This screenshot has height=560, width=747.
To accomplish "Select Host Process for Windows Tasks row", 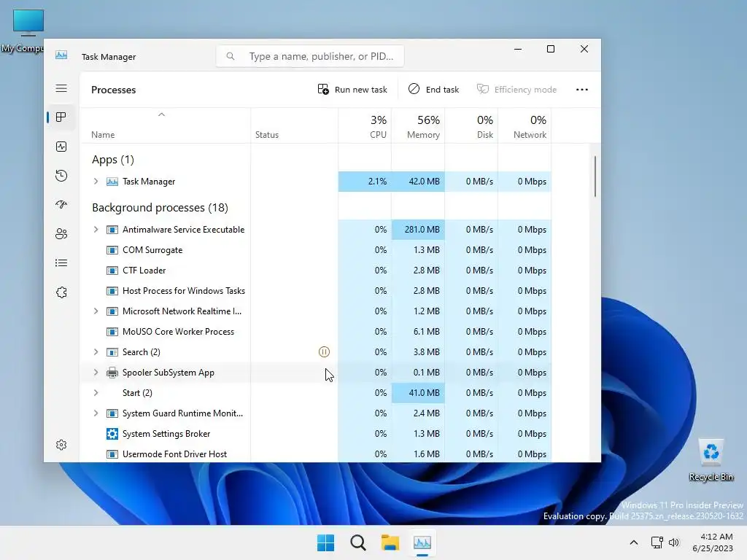I will point(317,291).
